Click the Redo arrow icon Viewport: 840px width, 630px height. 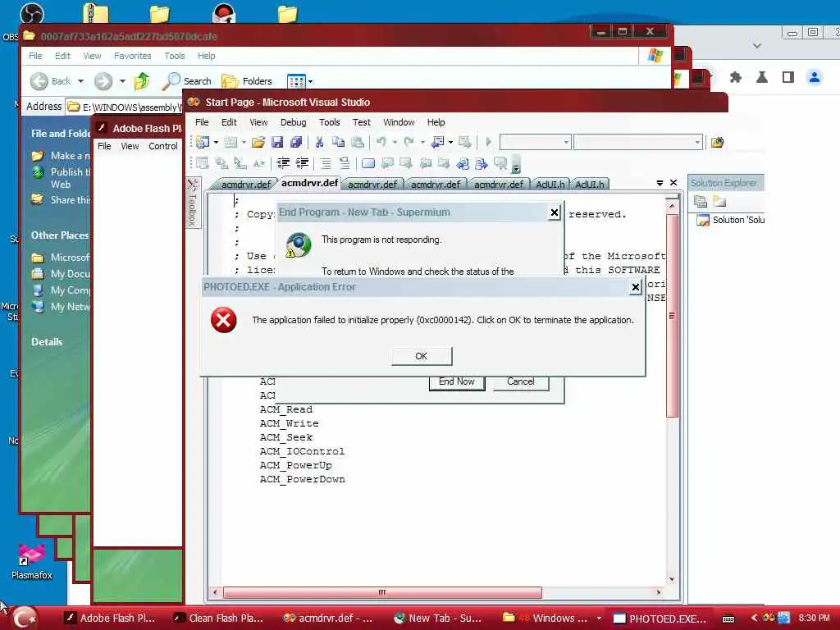pos(409,142)
